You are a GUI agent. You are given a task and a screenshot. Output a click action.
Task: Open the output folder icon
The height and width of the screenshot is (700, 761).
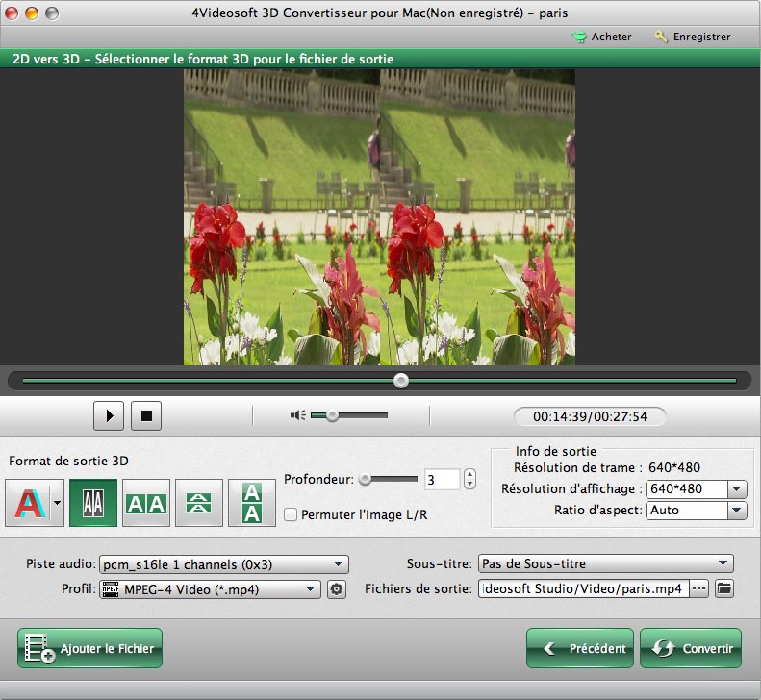click(x=724, y=588)
